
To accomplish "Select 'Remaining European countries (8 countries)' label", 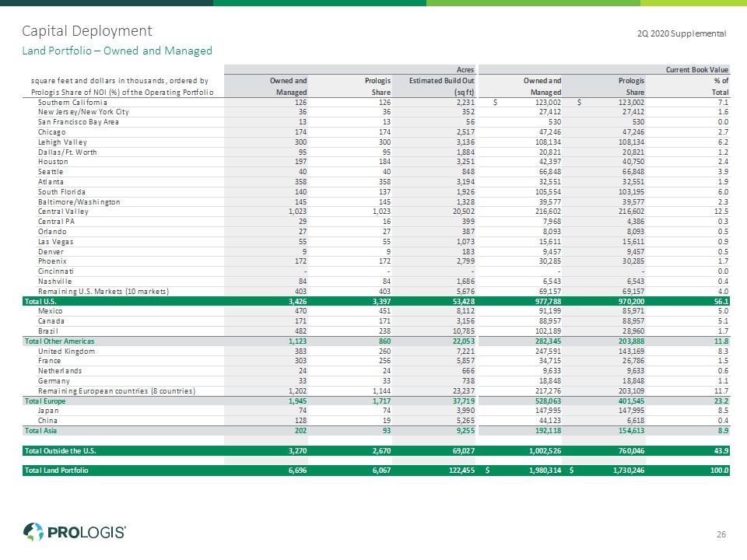I will 117,391.
